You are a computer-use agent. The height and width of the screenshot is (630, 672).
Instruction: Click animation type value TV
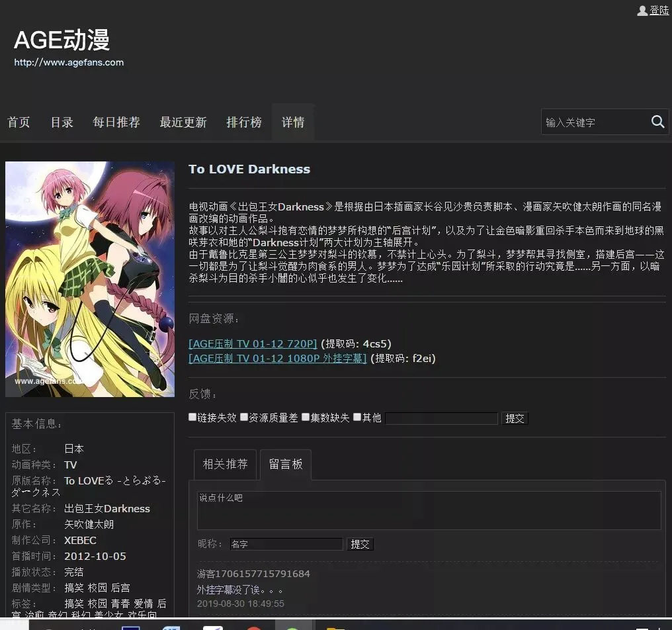click(x=71, y=465)
